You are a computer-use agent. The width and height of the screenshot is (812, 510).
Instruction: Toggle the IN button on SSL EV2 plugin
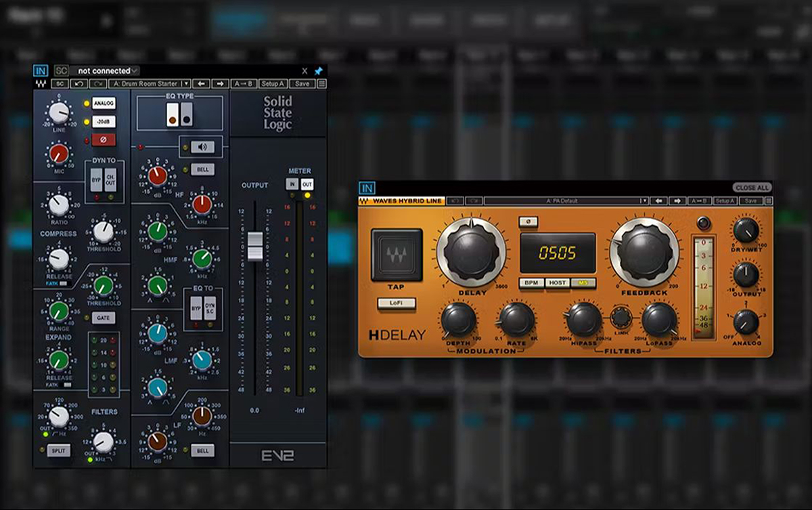click(x=40, y=70)
